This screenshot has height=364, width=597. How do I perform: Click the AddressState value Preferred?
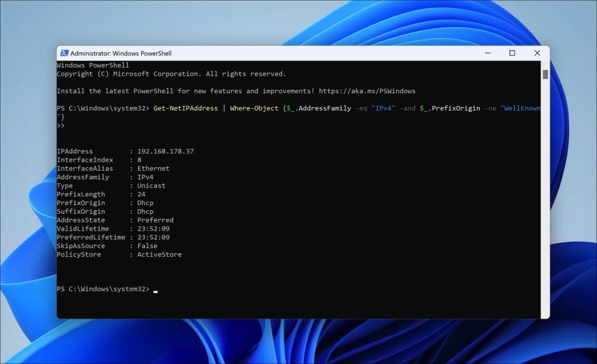pyautogui.click(x=155, y=220)
